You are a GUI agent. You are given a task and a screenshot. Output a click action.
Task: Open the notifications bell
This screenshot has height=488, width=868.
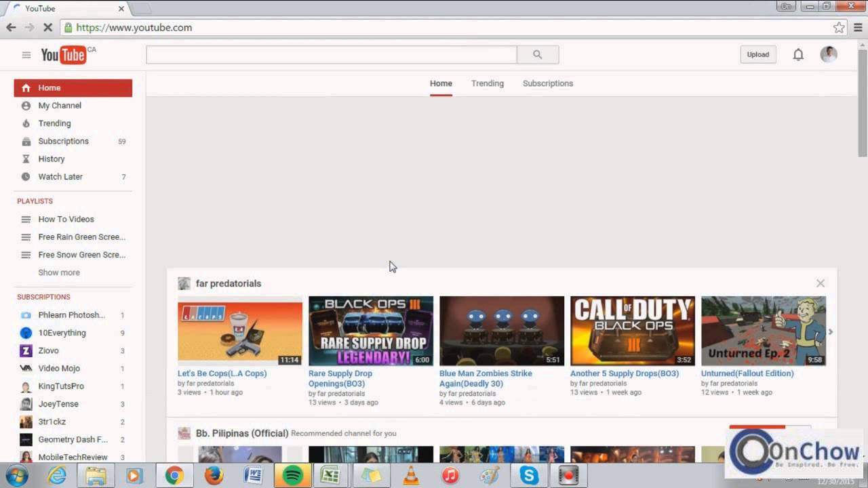tap(798, 55)
